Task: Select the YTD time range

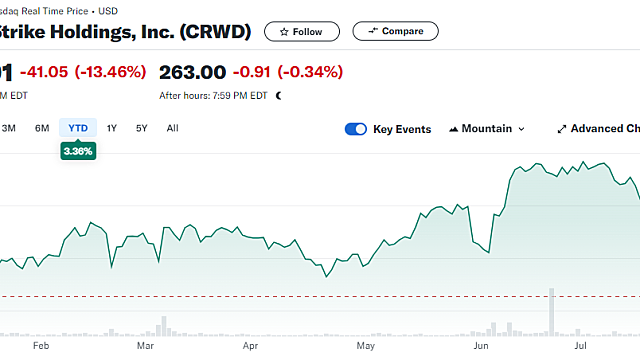Action: click(78, 128)
